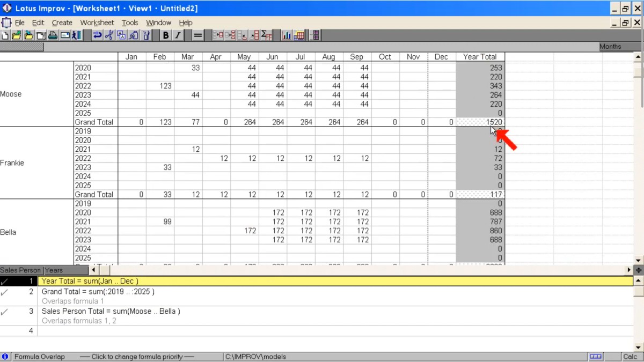The height and width of the screenshot is (362, 644).
Task: Open the Worksheet menu
Action: [x=97, y=23]
